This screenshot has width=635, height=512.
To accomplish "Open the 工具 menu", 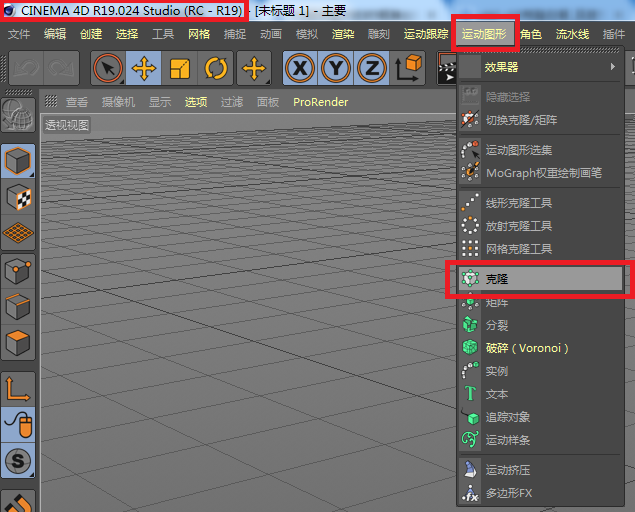I will 163,34.
